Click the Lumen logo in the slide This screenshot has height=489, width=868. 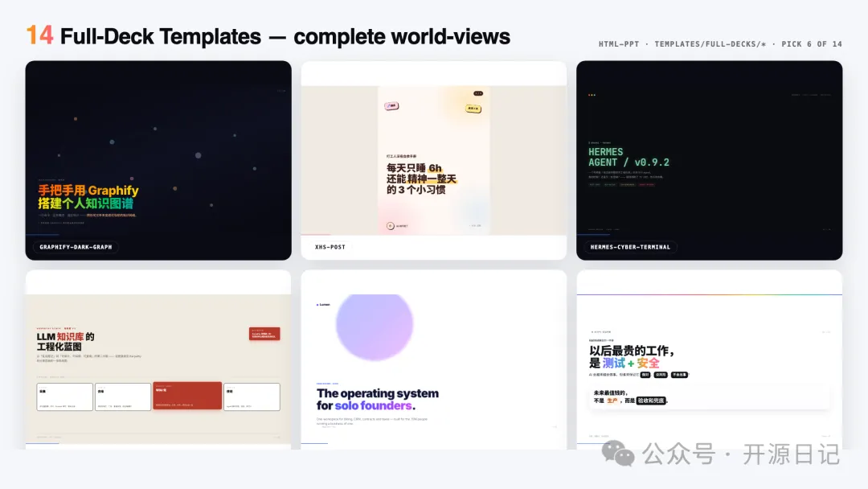pyautogui.click(x=323, y=305)
